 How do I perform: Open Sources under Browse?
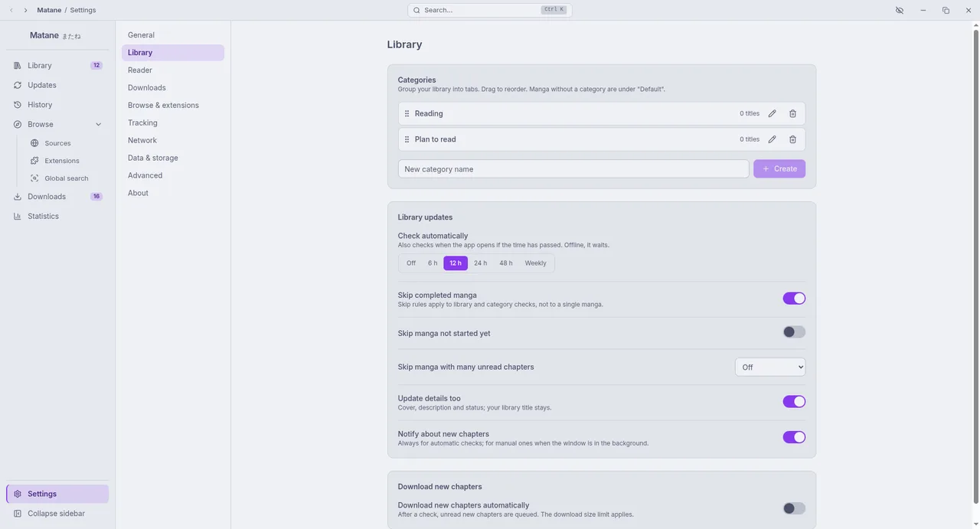[66, 143]
